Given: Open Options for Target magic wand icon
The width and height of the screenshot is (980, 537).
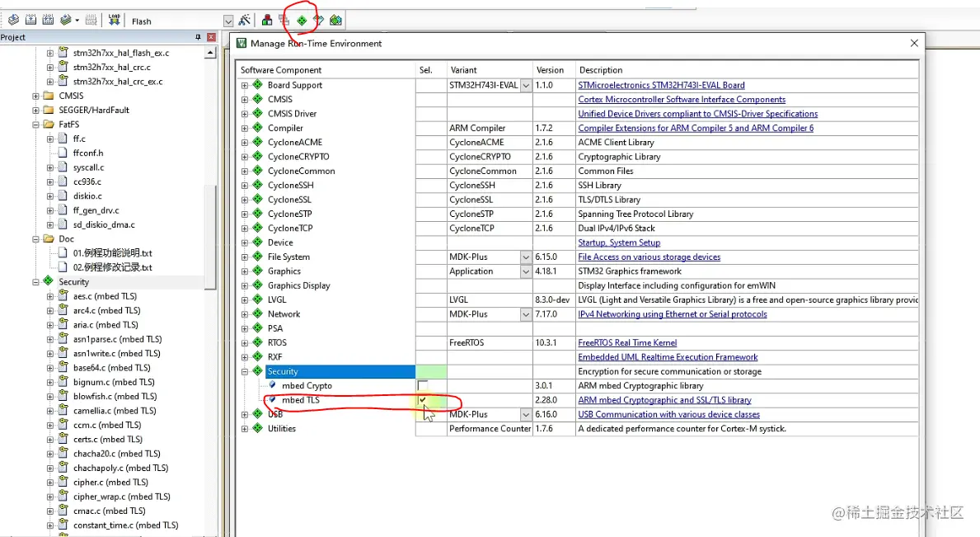Looking at the screenshot, I should (244, 20).
